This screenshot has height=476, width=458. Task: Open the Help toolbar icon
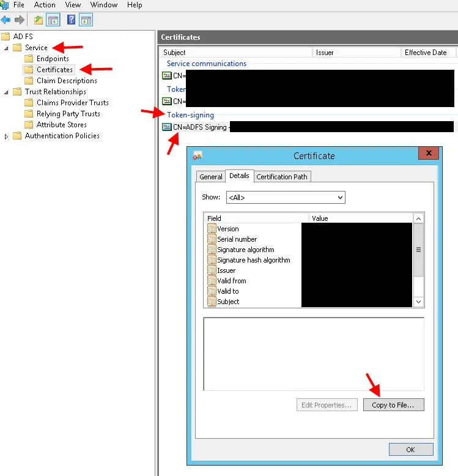pyautogui.click(x=71, y=20)
